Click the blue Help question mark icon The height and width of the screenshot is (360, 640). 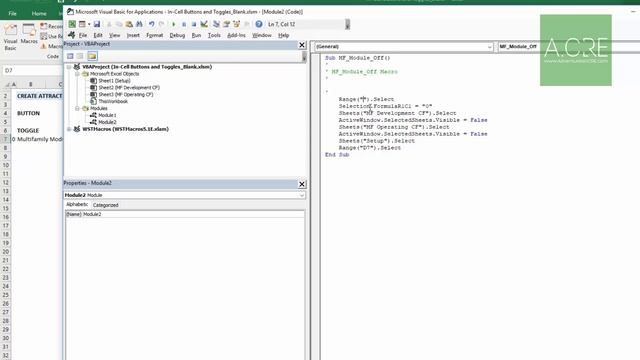tap(259, 24)
